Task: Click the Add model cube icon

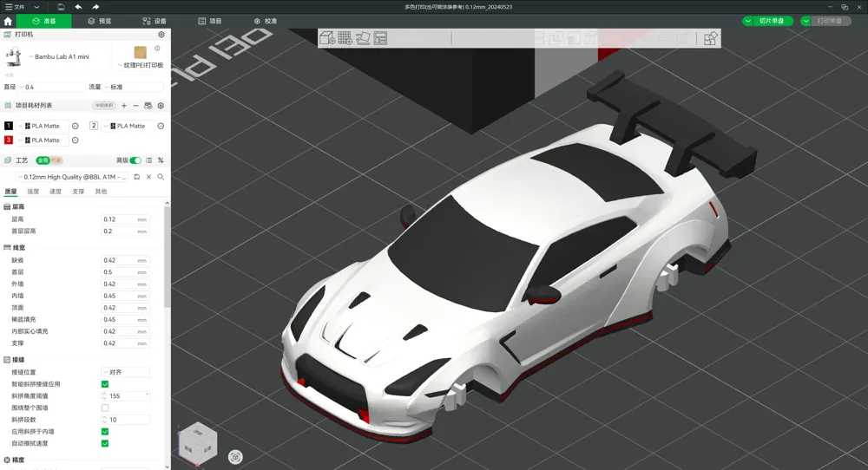Action: click(x=327, y=38)
